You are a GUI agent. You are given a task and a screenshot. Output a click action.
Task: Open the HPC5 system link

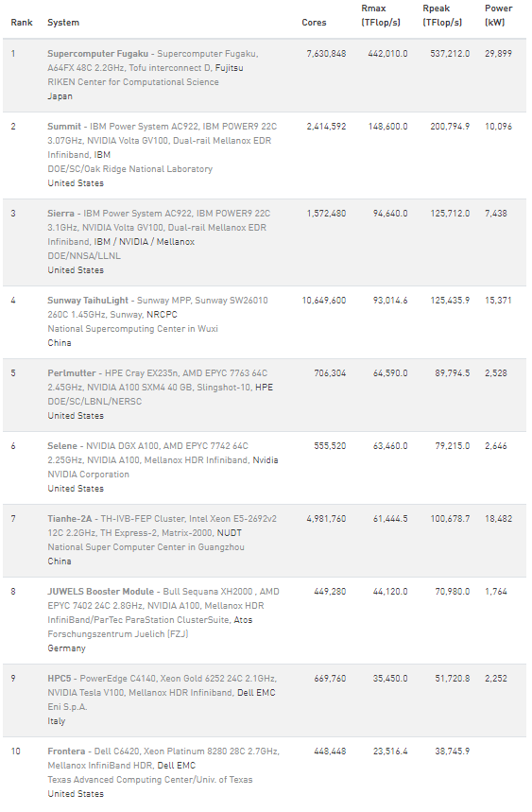[x=59, y=679]
